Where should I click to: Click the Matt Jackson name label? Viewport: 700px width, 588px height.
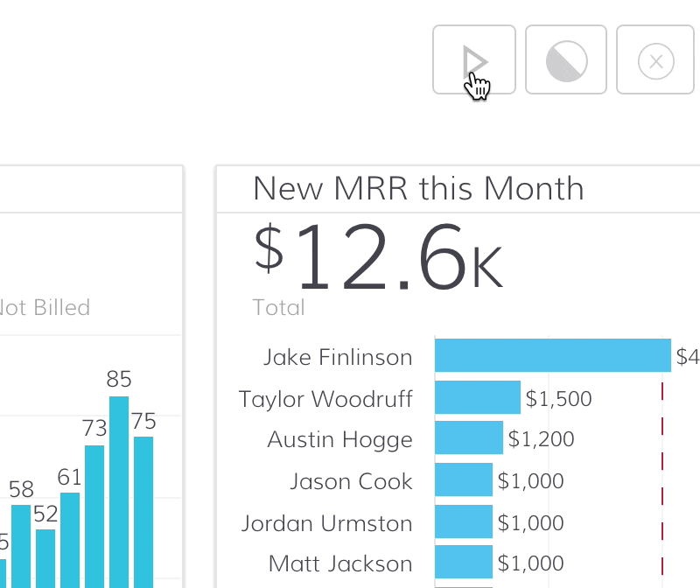pyautogui.click(x=340, y=563)
